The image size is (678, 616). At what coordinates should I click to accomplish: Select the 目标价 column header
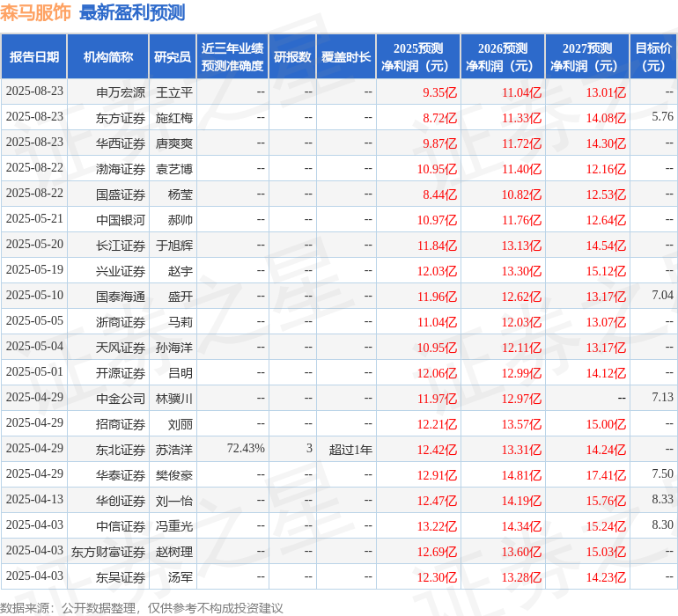click(653, 57)
